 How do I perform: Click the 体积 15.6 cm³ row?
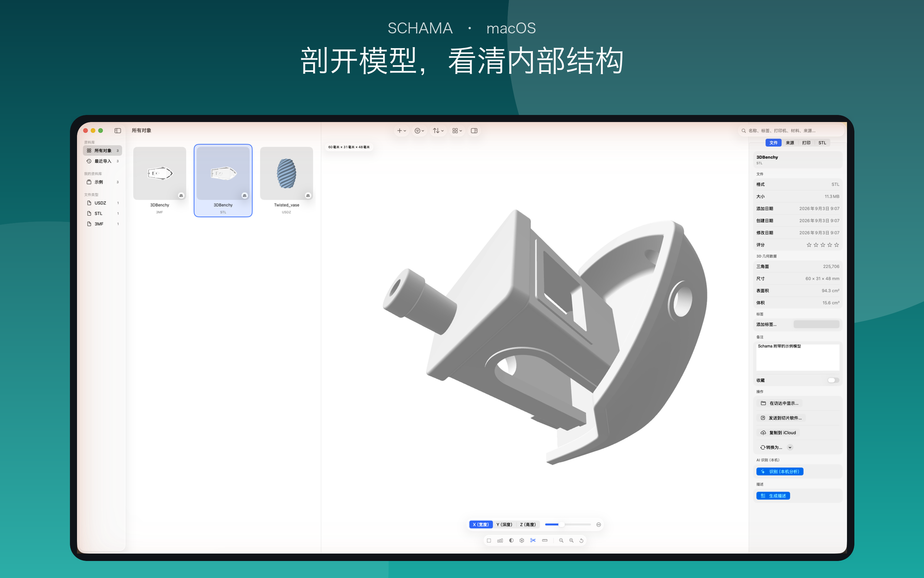[797, 303]
